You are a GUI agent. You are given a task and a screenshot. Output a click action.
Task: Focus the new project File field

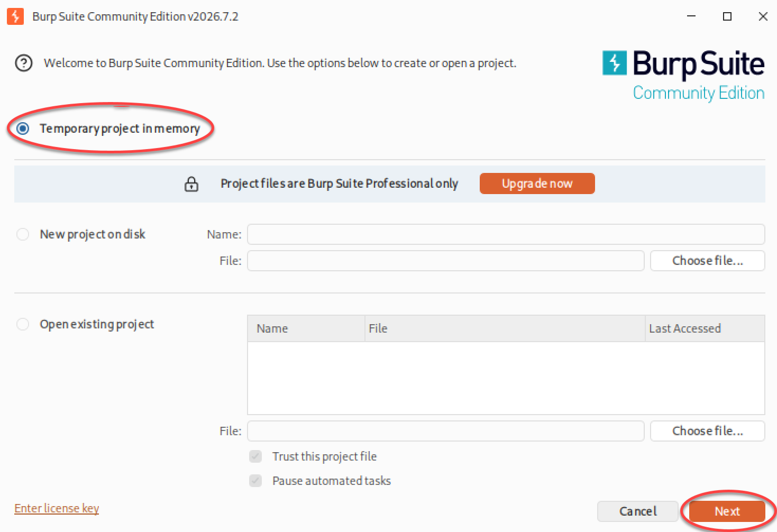pos(446,261)
